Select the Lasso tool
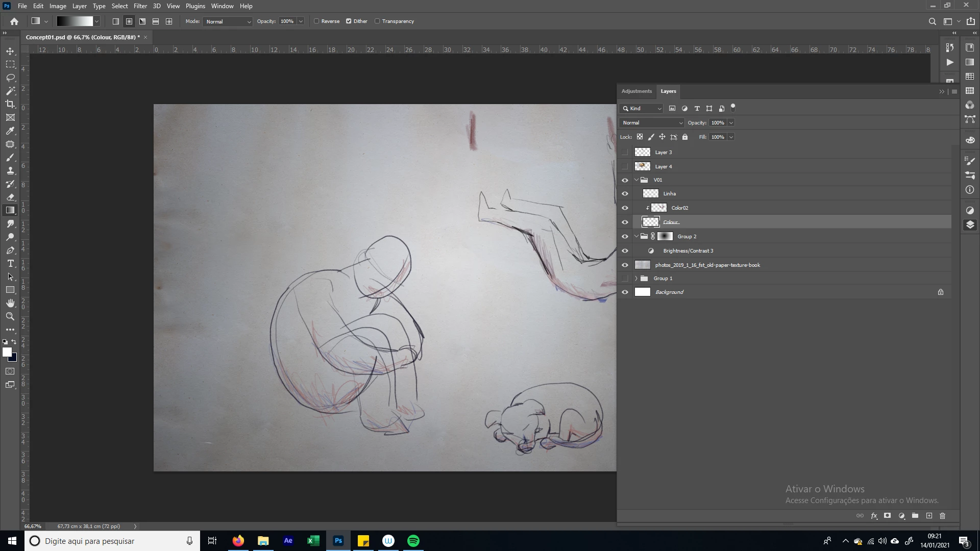 tap(10, 78)
